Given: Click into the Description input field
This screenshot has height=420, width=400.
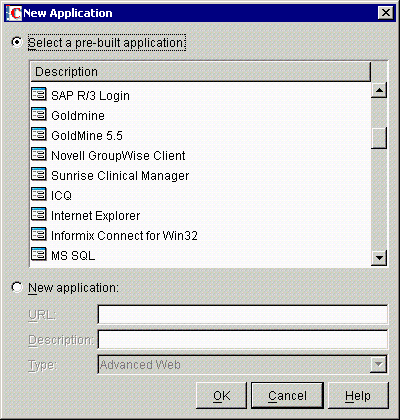Looking at the screenshot, I should pos(243,339).
